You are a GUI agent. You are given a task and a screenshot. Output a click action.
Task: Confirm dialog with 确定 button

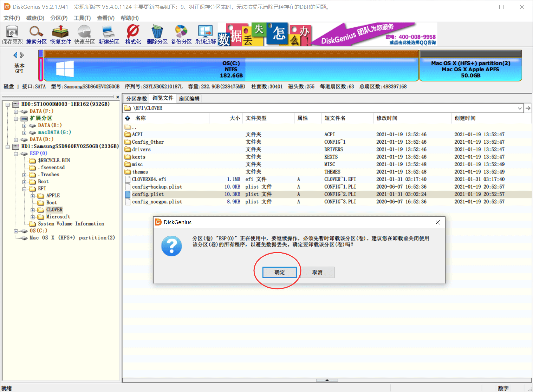(280, 272)
